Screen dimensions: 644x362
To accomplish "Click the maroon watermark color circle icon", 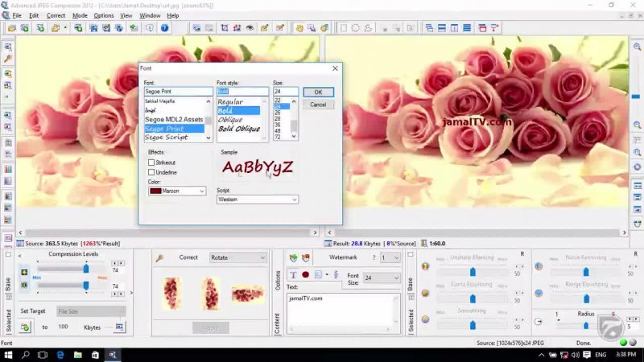I will pyautogui.click(x=306, y=275).
